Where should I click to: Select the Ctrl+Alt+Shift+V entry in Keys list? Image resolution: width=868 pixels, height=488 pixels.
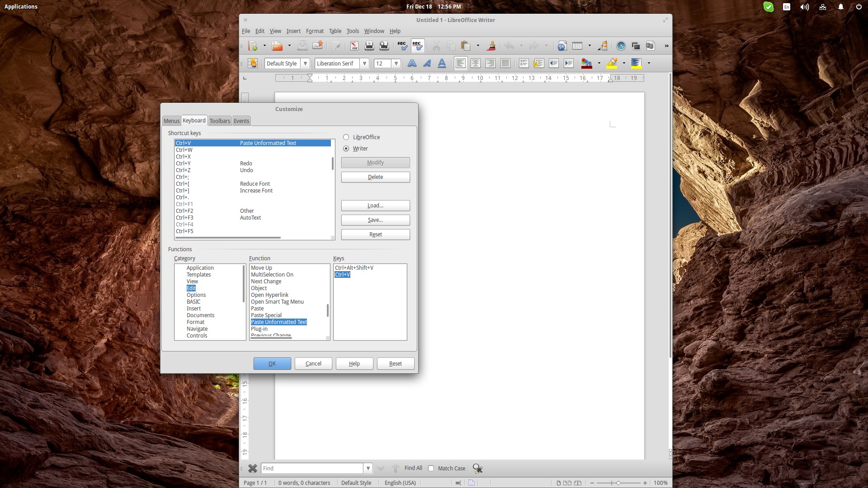point(354,268)
